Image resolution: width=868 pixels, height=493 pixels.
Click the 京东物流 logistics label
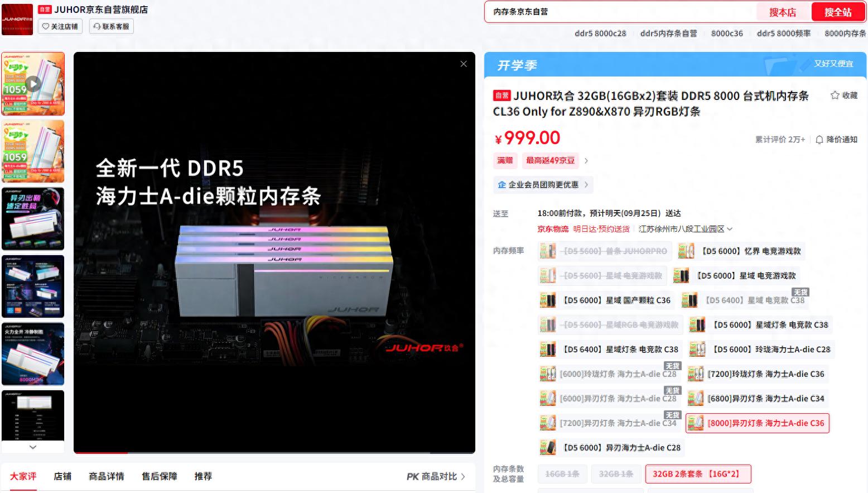pos(553,229)
